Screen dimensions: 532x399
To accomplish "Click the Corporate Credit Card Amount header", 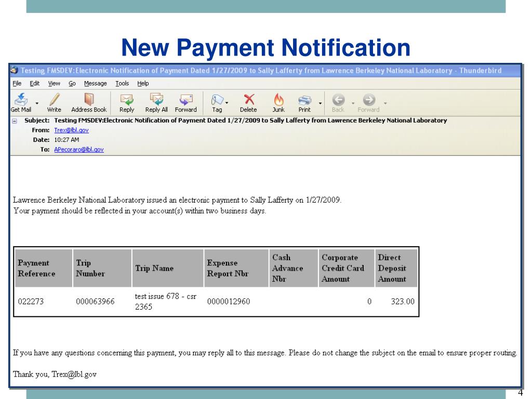I will (x=347, y=268).
